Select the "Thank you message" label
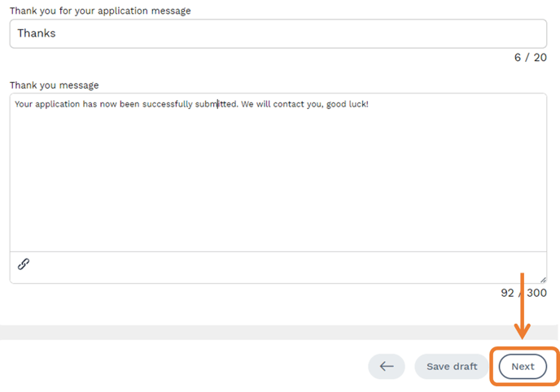This screenshot has width=560, height=392. tap(54, 85)
